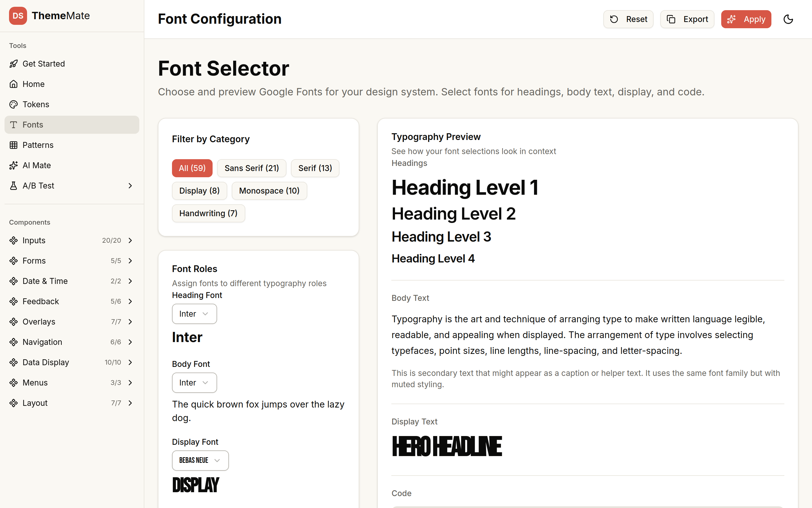Open the Heading Font dropdown
The width and height of the screenshot is (812, 508).
pyautogui.click(x=194, y=314)
